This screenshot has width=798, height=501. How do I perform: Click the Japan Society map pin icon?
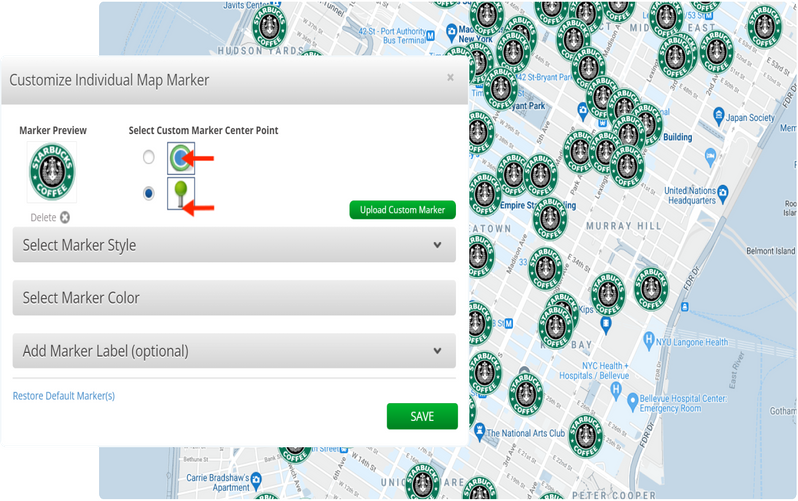[x=718, y=115]
